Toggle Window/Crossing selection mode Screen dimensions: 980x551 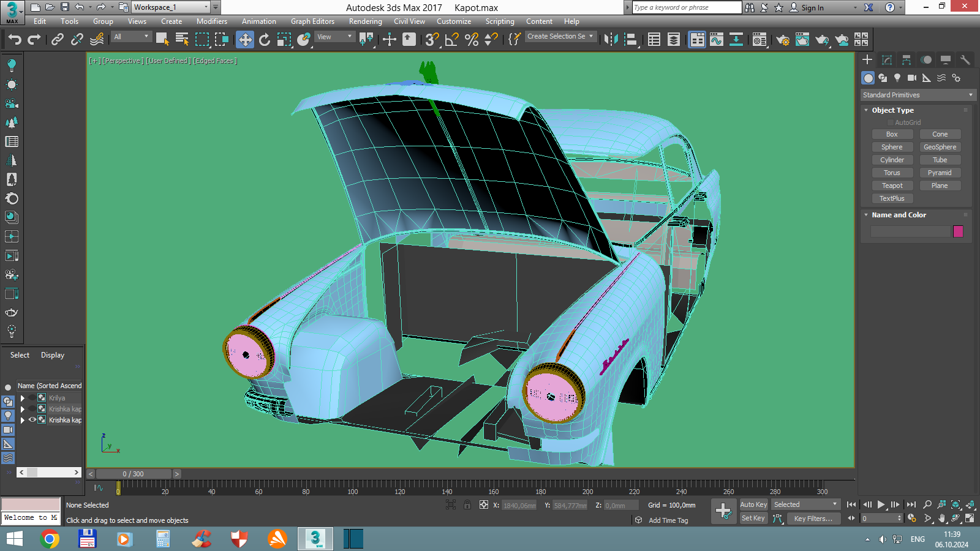pyautogui.click(x=222, y=40)
